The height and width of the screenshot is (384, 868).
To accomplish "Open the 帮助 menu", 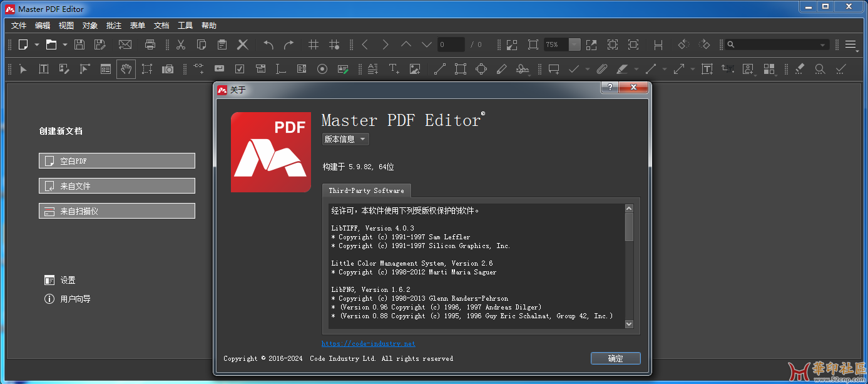I will point(209,26).
